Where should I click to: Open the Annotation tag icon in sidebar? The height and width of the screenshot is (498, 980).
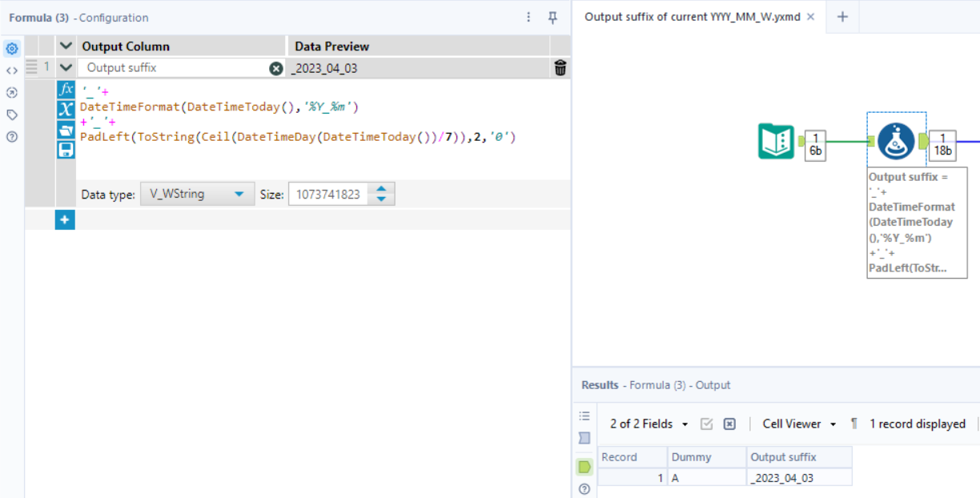(x=12, y=114)
